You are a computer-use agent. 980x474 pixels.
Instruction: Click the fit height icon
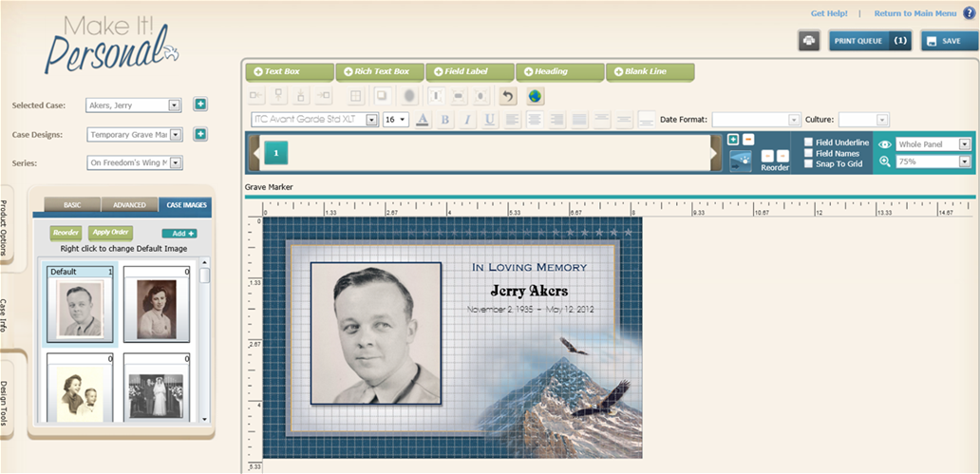437,96
